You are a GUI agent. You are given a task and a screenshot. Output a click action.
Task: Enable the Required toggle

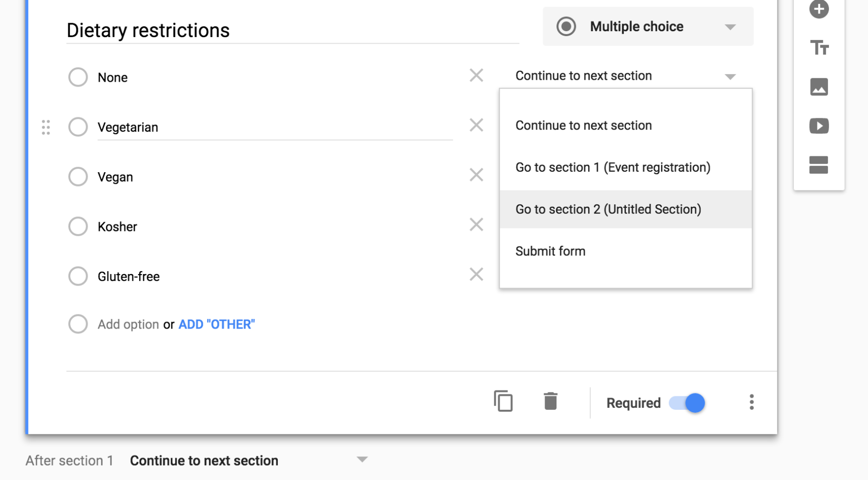[x=686, y=403]
